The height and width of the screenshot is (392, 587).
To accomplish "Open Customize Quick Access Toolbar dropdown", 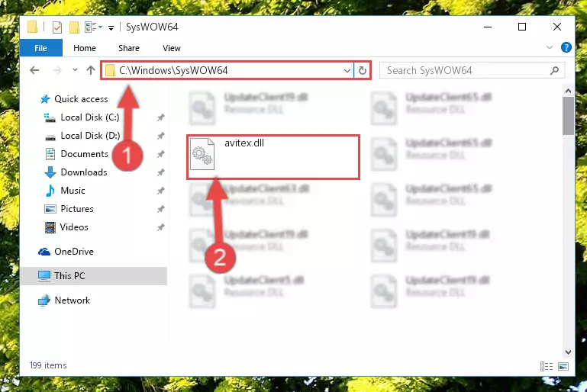I will coord(111,28).
